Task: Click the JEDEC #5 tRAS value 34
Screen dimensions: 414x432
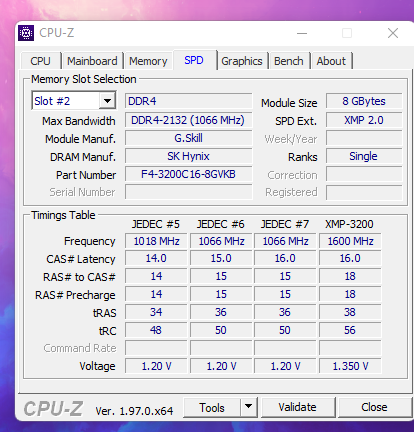Action: (x=156, y=312)
